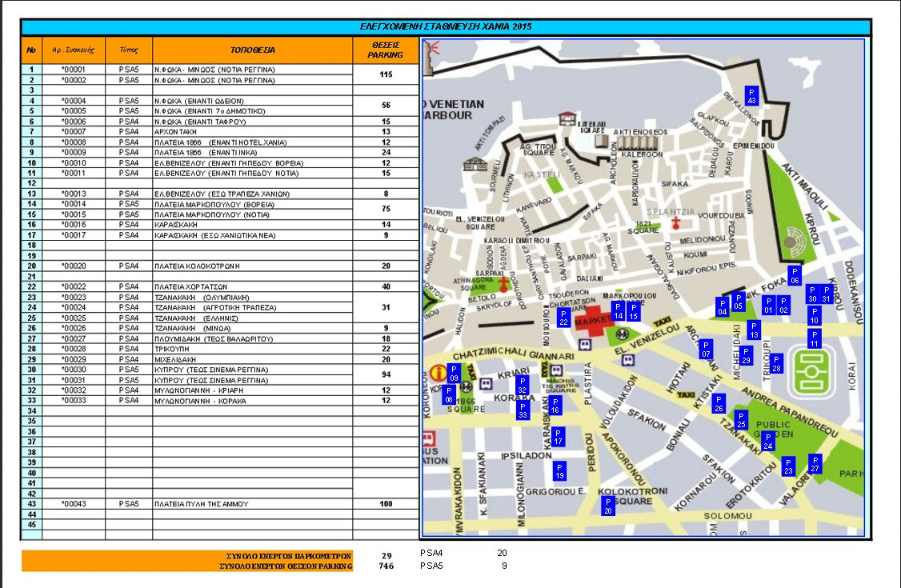Click the P 26 parking marker
The image size is (901, 588).
point(719,404)
